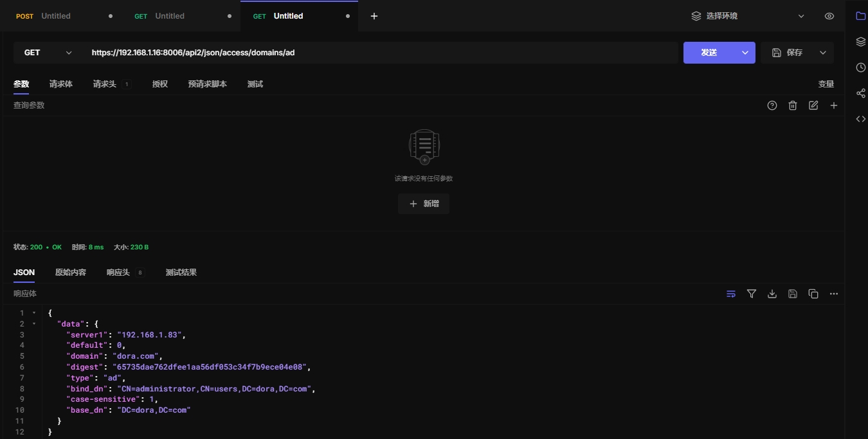The width and height of the screenshot is (868, 439).
Task: Expand the 保存 save options arrow
Action: (x=823, y=53)
